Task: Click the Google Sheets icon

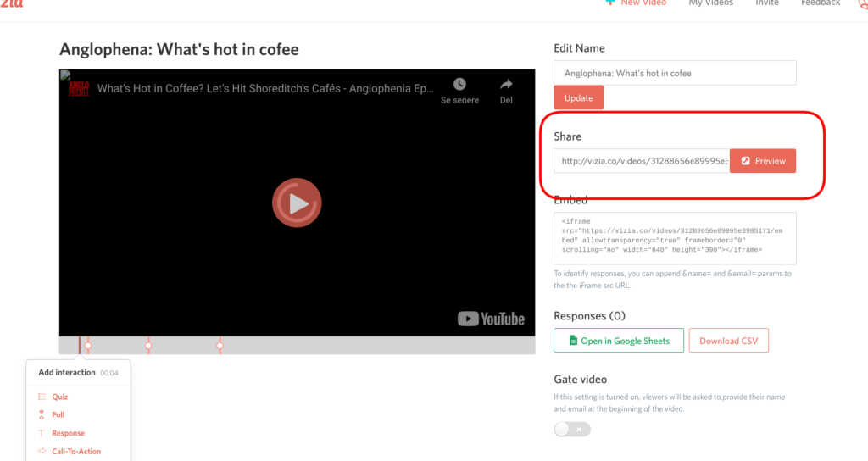Action: [x=574, y=341]
